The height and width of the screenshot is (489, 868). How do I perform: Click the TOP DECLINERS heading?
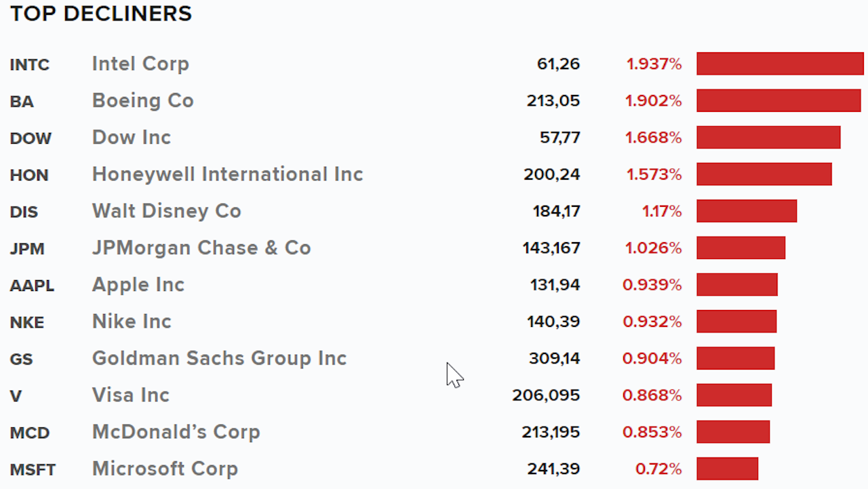pyautogui.click(x=101, y=14)
